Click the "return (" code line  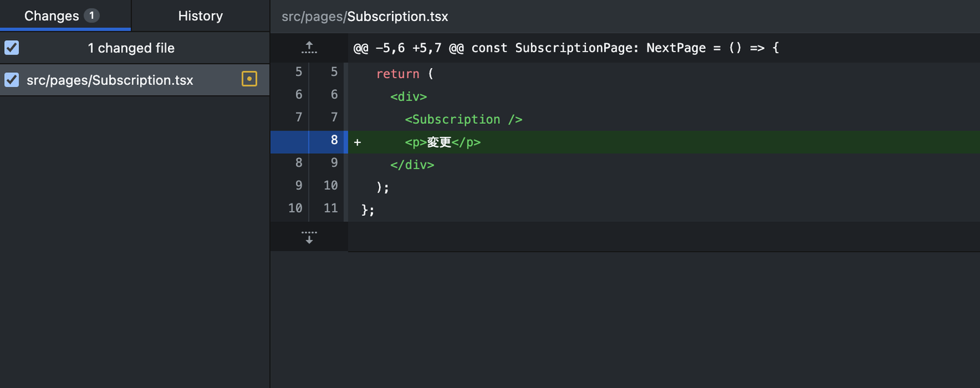coord(404,74)
